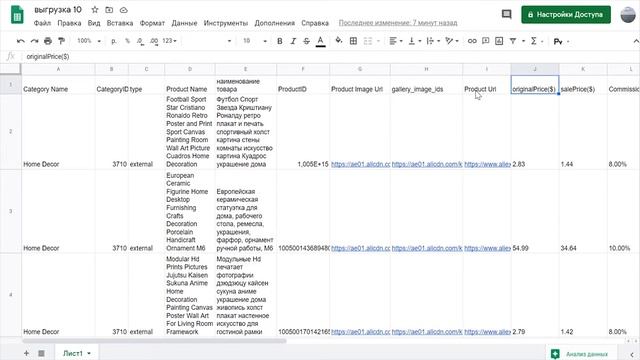Redo the last undone action
The image size is (640, 360).
(34, 41)
